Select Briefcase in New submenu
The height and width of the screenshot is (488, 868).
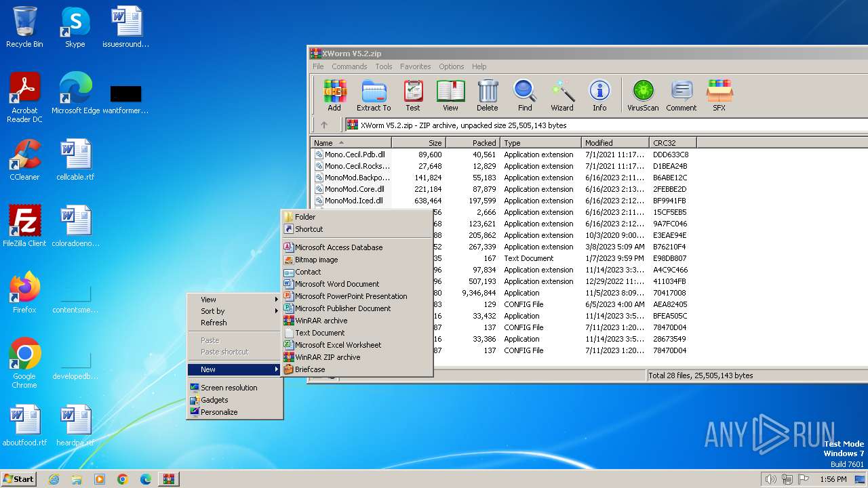click(357, 369)
